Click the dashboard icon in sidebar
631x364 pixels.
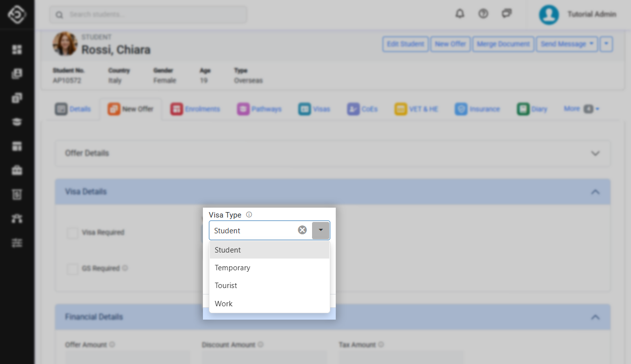pyautogui.click(x=17, y=50)
